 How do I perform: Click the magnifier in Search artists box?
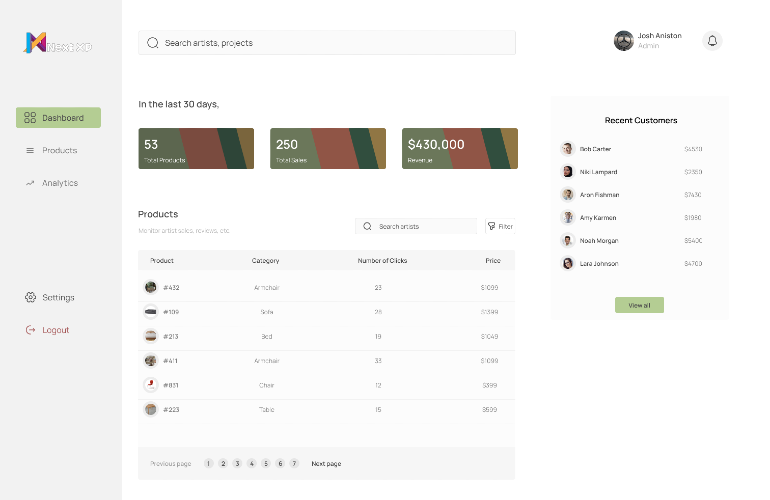pos(367,226)
